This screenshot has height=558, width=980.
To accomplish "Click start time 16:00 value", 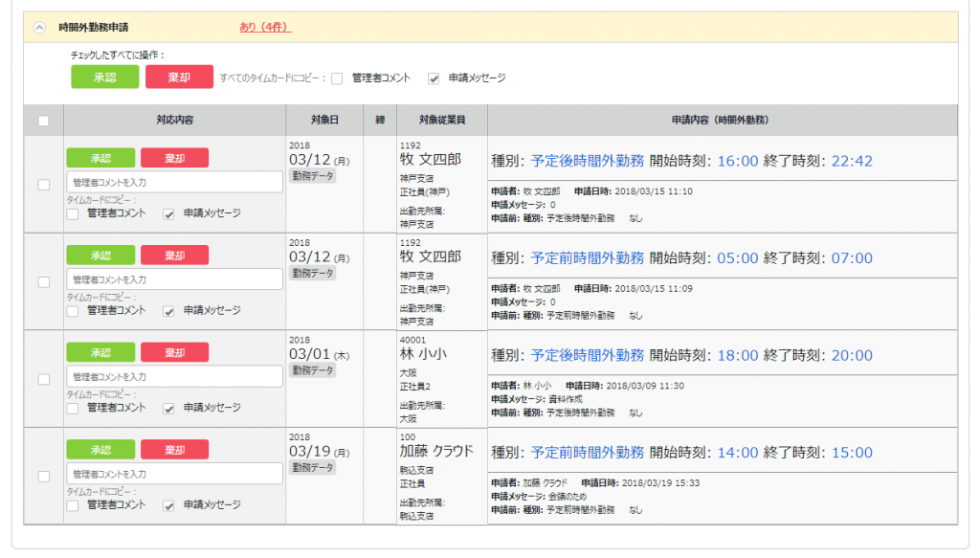I will (738, 161).
